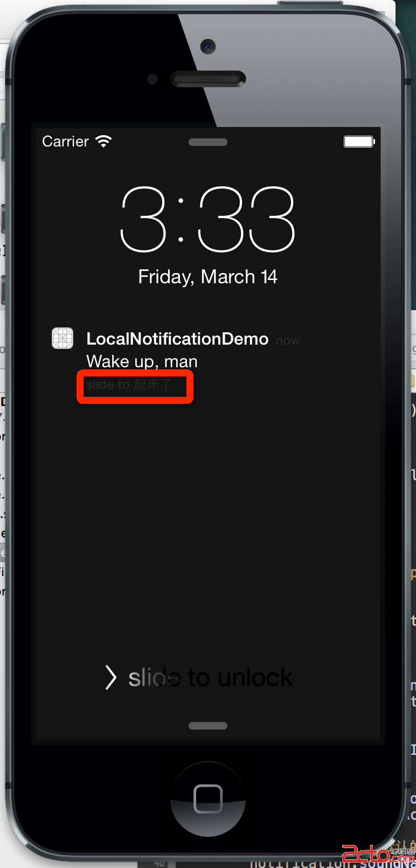Click the Notification Center grabber at top
The height and width of the screenshot is (868, 416).
(208, 142)
